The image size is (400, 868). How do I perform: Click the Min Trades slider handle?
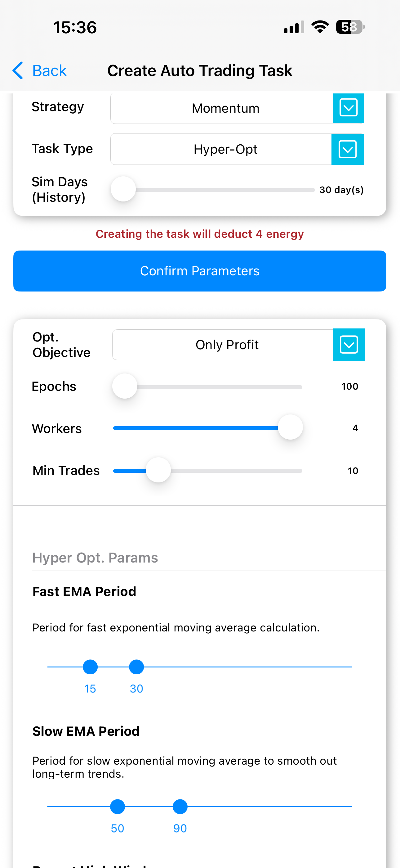click(158, 470)
